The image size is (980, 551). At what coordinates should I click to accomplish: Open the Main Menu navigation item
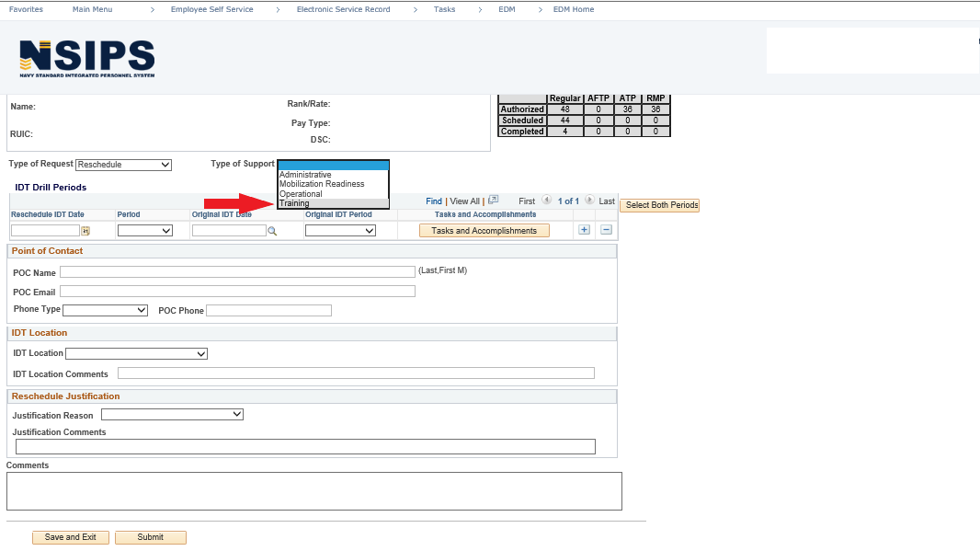[x=92, y=9]
